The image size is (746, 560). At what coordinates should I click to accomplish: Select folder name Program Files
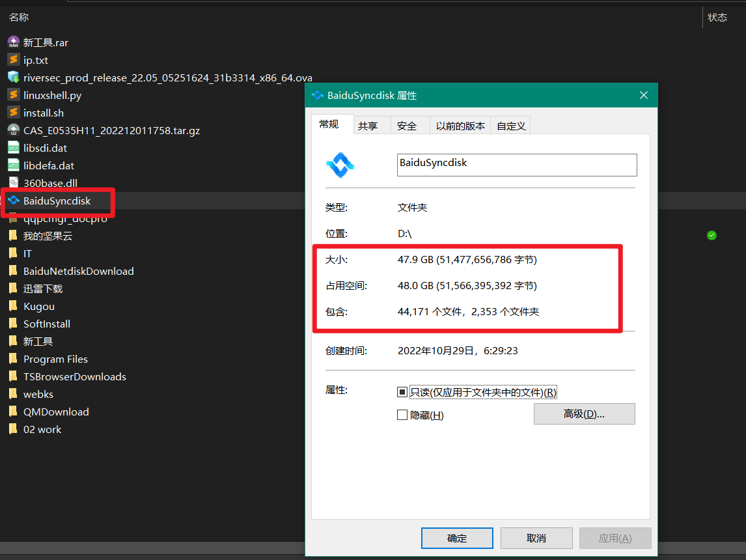click(x=56, y=359)
